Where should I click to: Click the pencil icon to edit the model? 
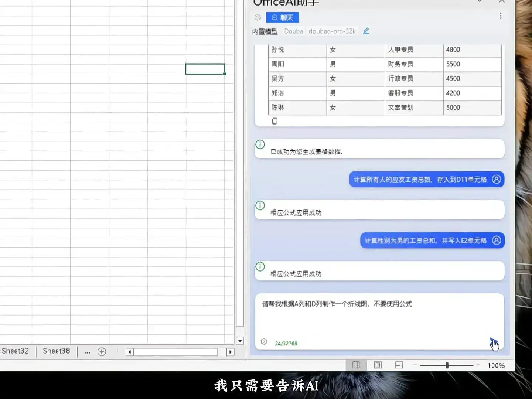tap(366, 31)
